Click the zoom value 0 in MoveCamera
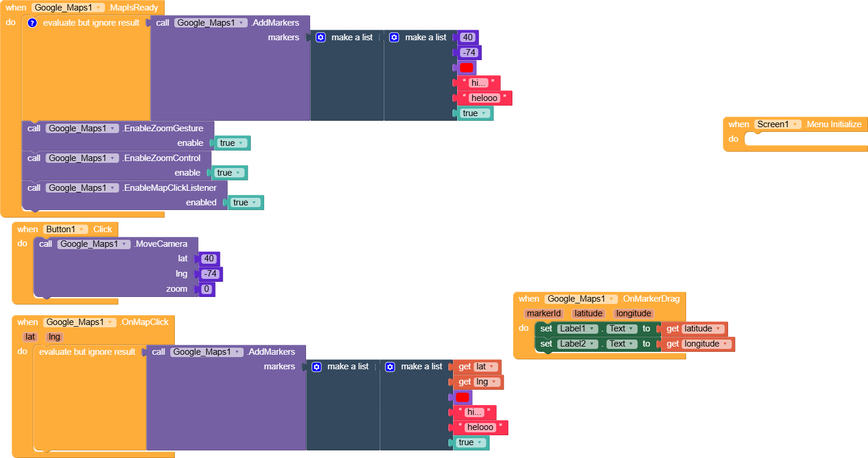868x458 pixels. 206,289
